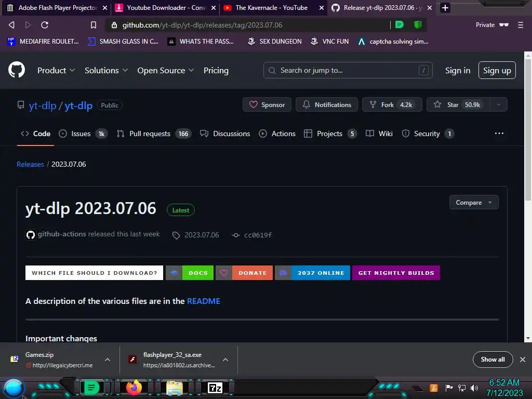Open the Pull requests tab
The width and height of the screenshot is (532, 399).
[154, 134]
